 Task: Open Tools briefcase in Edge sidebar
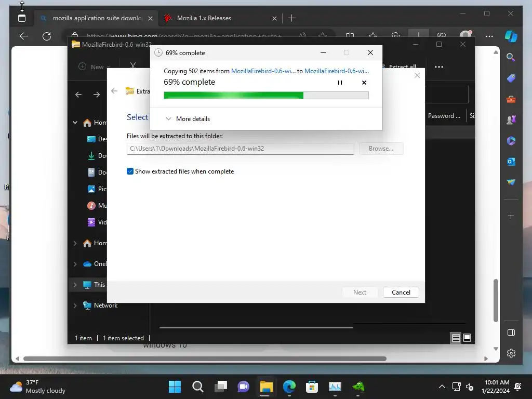(x=511, y=99)
